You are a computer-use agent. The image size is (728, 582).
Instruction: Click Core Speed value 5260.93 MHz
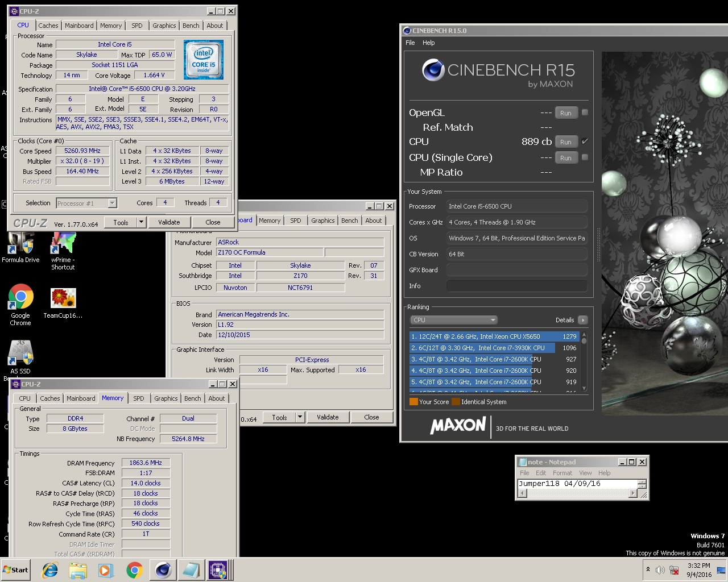[x=82, y=151]
